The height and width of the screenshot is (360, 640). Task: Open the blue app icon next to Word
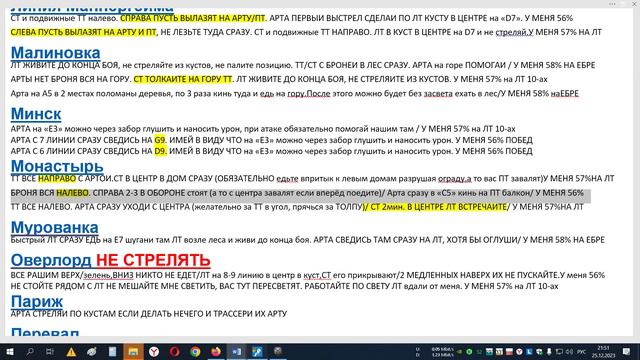(257, 352)
